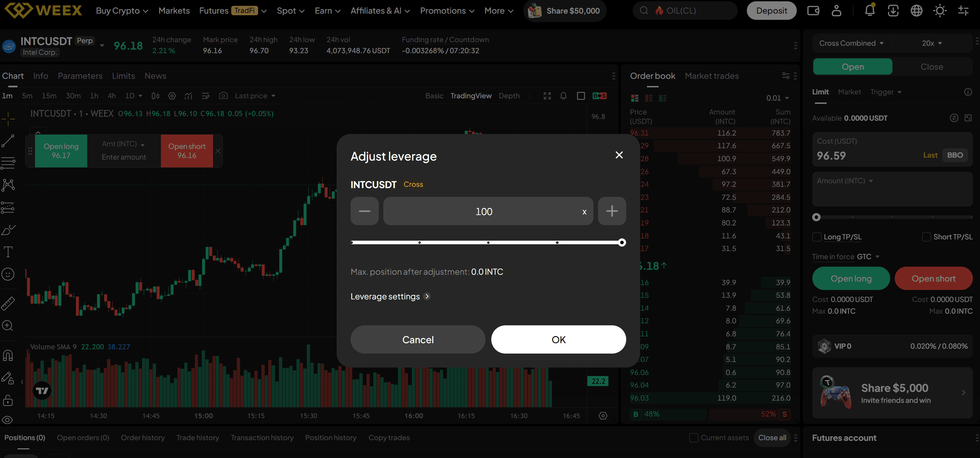
Task: Cancel the leverage adjustment
Action: click(418, 339)
